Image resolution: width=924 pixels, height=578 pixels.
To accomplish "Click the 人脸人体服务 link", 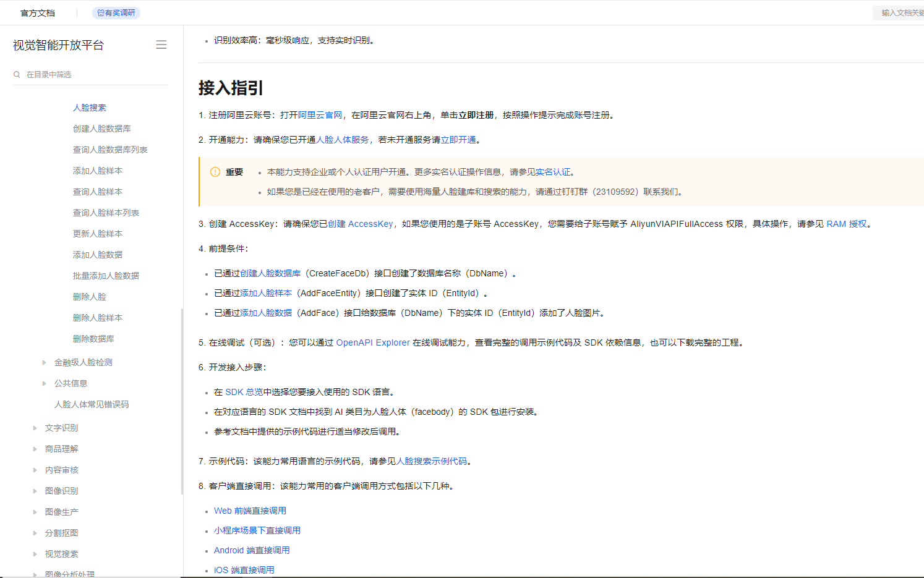I will (343, 140).
